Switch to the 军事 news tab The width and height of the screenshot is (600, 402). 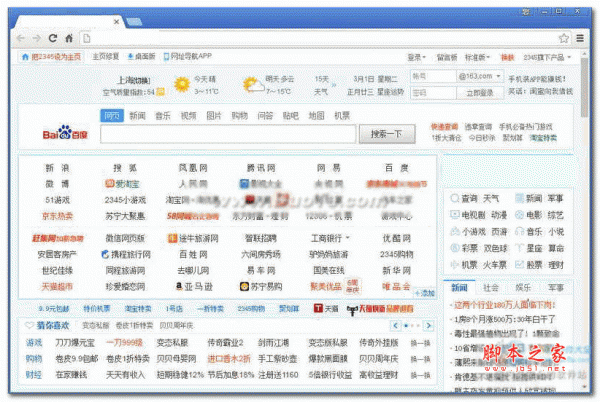(556, 288)
